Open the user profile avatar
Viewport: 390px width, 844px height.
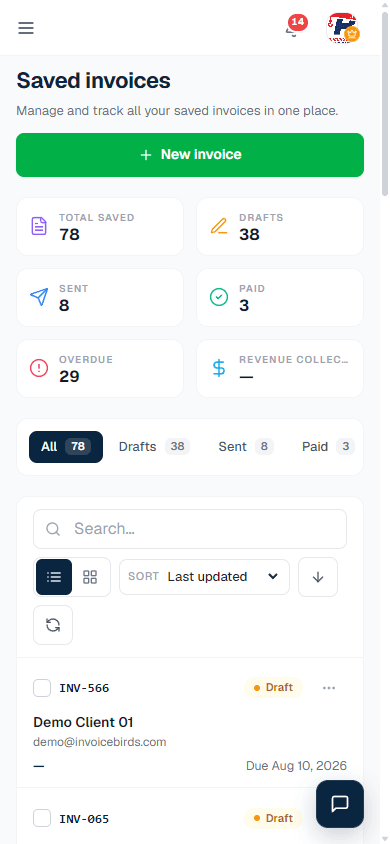coord(342,28)
